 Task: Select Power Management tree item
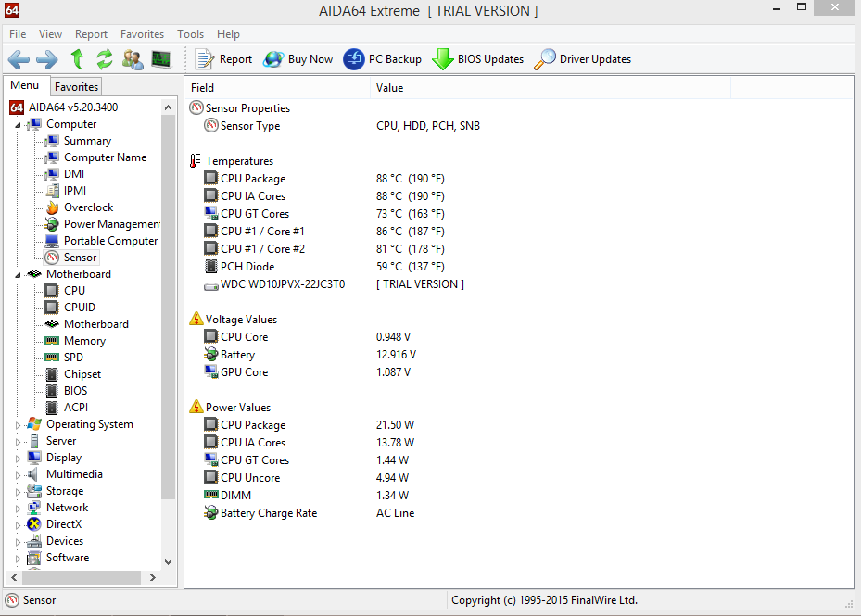111,224
